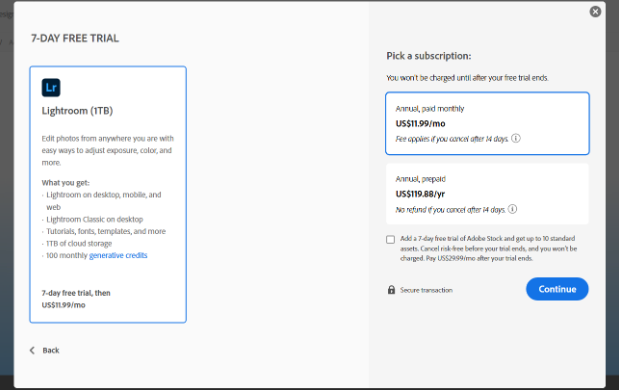The height and width of the screenshot is (390, 619).
Task: Click 'Fee applies if you cancel' note
Action: pos(452,139)
